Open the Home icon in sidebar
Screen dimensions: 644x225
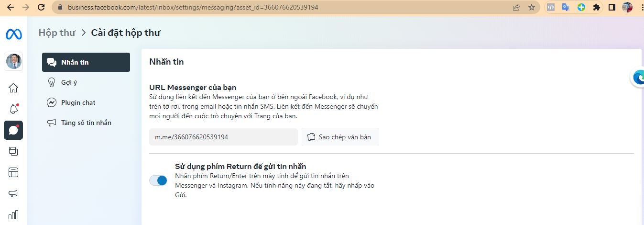click(13, 88)
